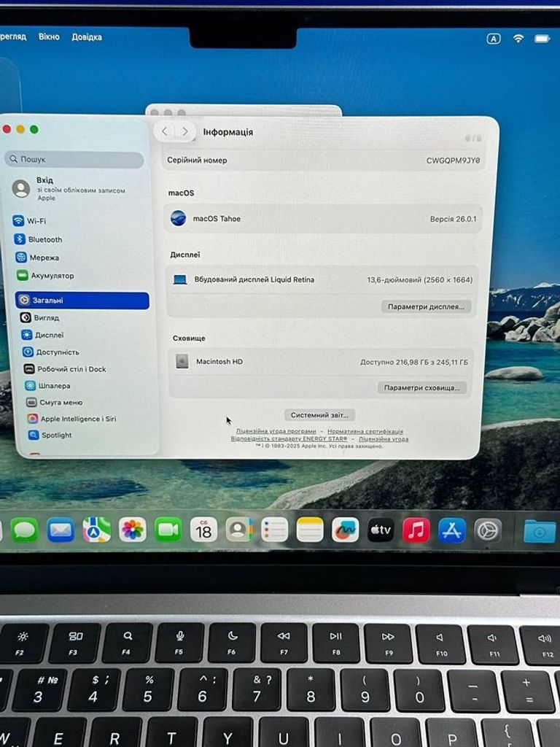Open System Settings gear in Dock
The width and height of the screenshot is (560, 747).
[488, 530]
